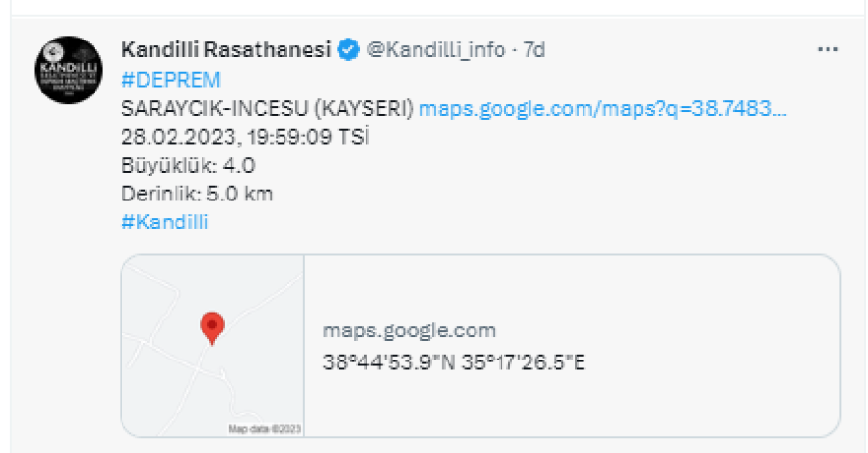Visit the @Kandilli_info handle

coord(436,49)
